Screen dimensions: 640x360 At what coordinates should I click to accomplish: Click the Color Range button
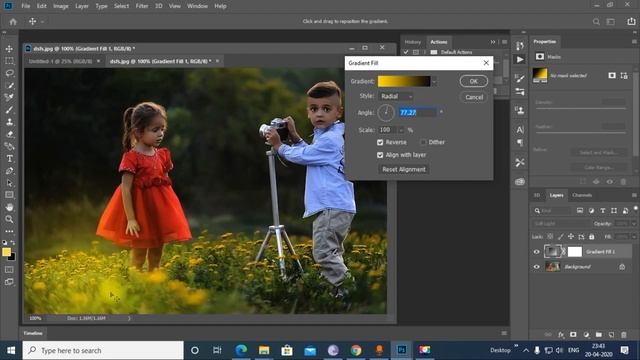tap(598, 167)
